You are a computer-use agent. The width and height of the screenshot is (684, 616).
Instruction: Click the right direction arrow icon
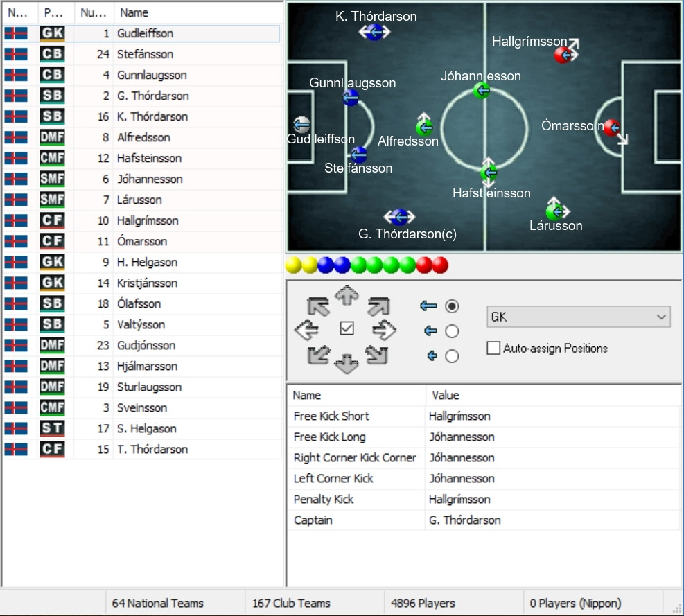tap(385, 331)
